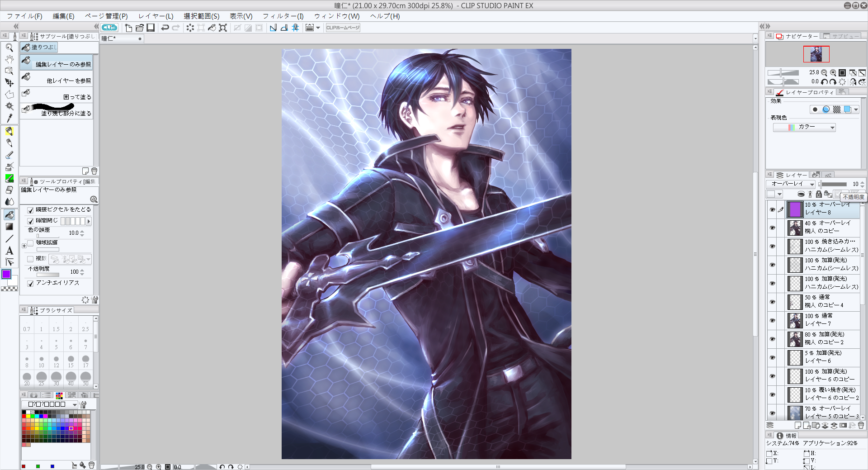Expand close gap amount arrow
This screenshot has height=470, width=868.
coord(89,221)
